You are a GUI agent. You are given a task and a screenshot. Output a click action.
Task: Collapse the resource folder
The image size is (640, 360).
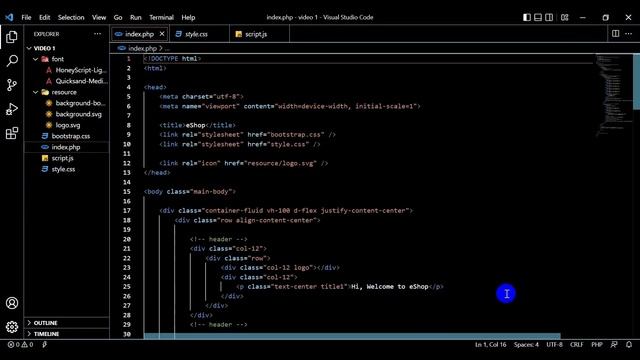36,92
